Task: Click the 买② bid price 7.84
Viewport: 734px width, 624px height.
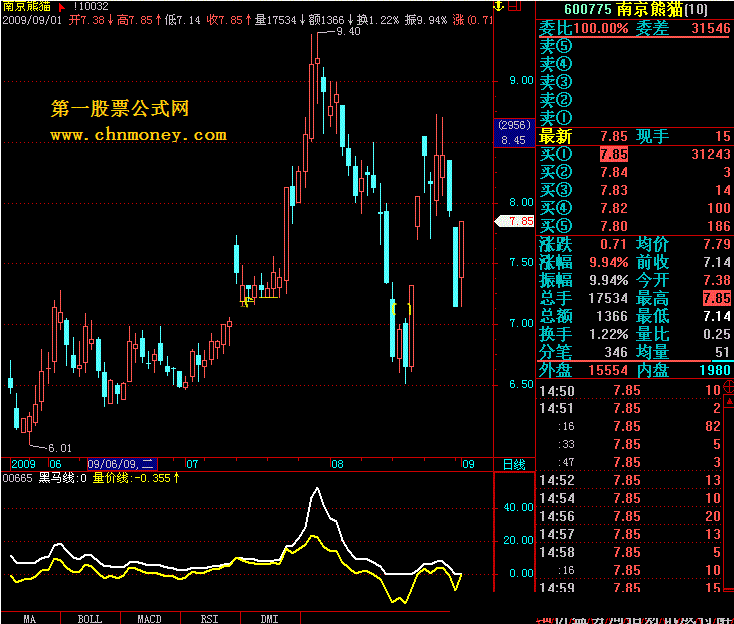Action: [614, 172]
